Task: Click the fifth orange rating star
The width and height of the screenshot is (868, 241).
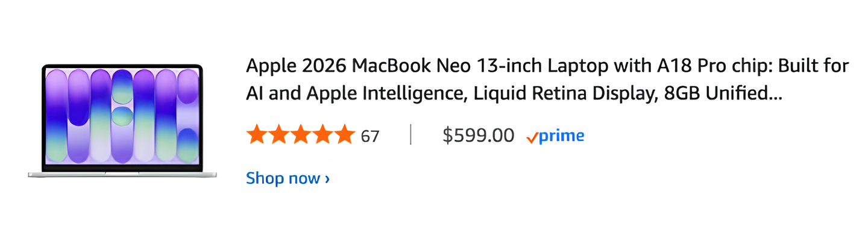Action: point(345,135)
